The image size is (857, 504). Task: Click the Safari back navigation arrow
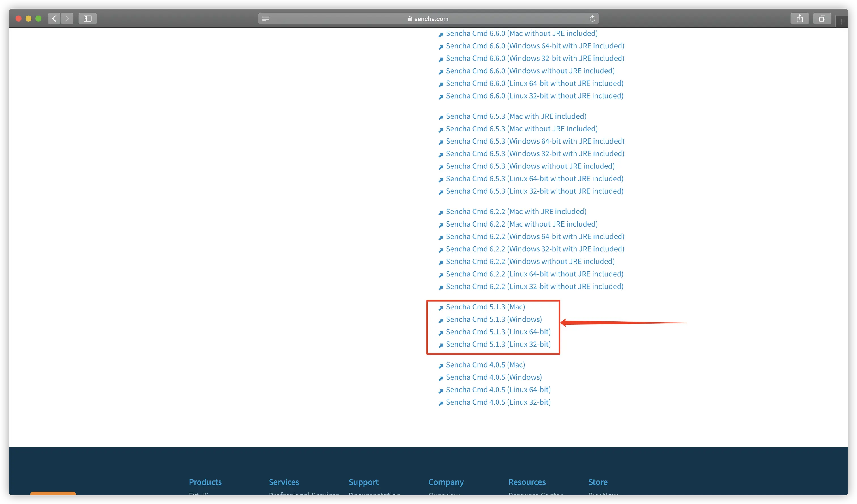(x=54, y=18)
